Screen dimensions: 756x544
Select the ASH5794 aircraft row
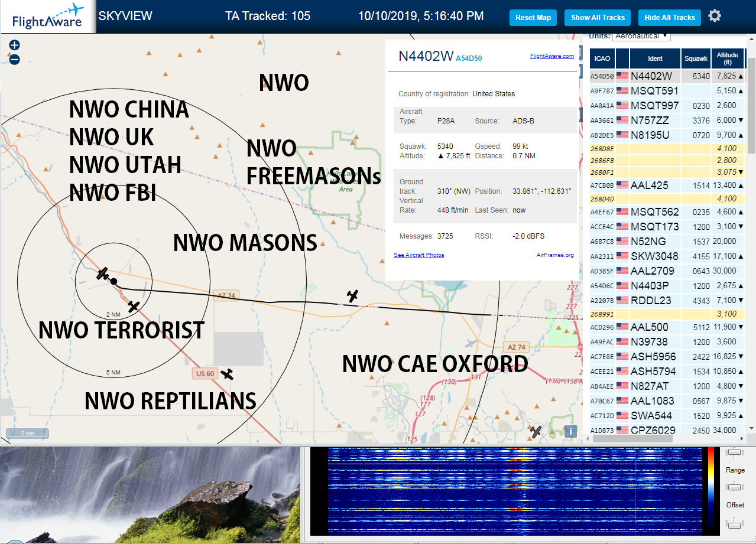coord(668,372)
